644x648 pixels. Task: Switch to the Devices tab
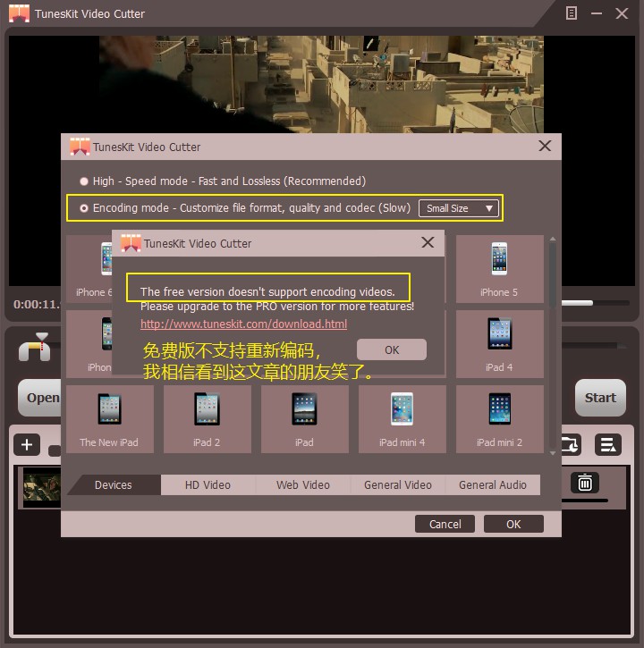point(114,484)
